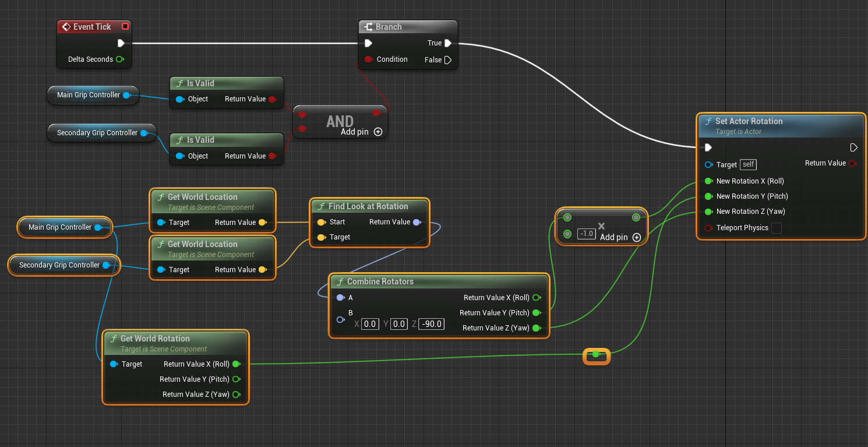This screenshot has height=447, width=868.
Task: Select the top Main Grip Controller variable node
Action: 88,95
